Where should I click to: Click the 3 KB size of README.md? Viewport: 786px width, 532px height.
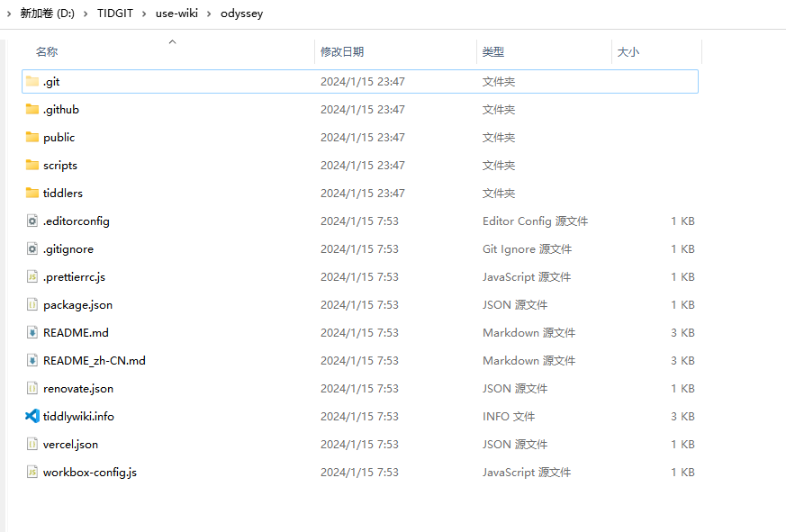click(682, 332)
